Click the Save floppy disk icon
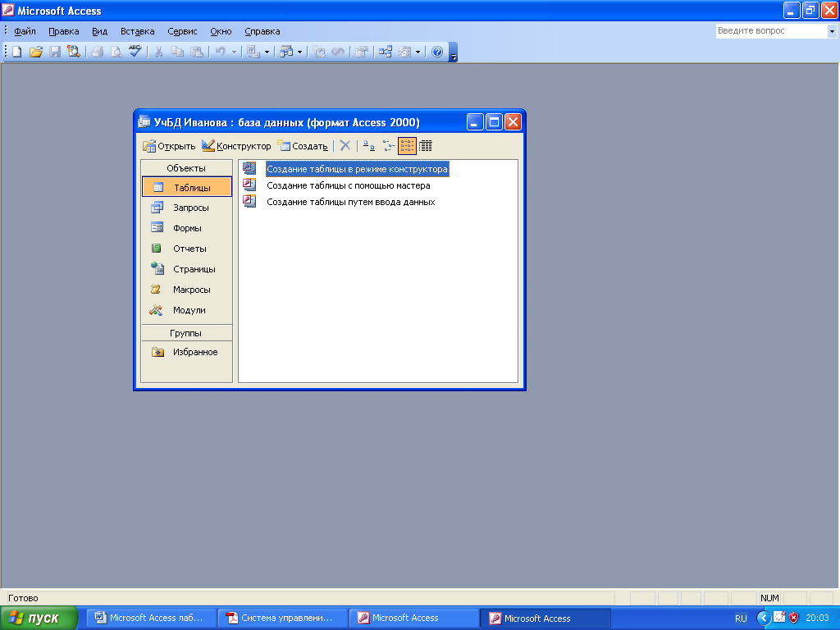The height and width of the screenshot is (630, 840). pyautogui.click(x=55, y=52)
